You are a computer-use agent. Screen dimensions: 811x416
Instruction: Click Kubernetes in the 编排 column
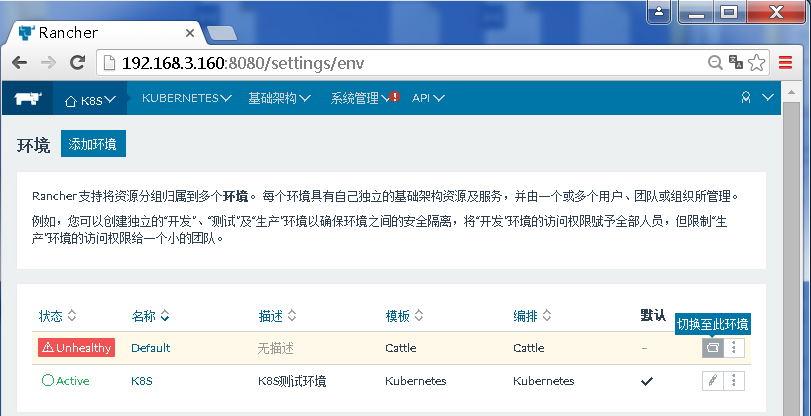coord(544,381)
